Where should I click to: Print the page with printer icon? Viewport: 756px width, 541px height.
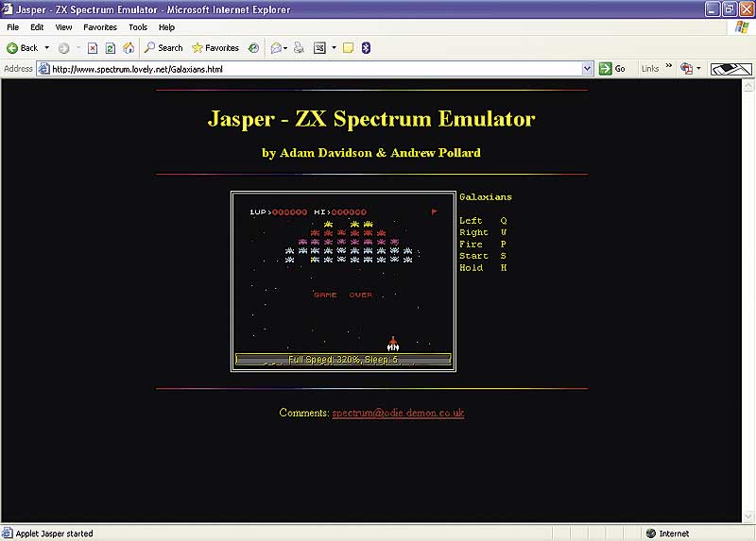tap(299, 48)
